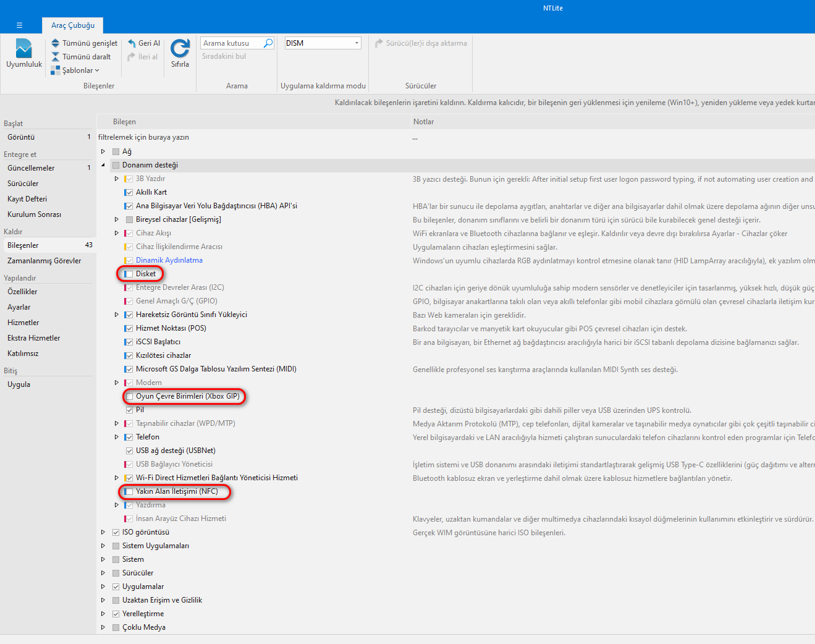This screenshot has height=644, width=815.
Task: Toggle the Wi-Fi Direct Hizmetleri checkbox
Action: click(x=129, y=478)
